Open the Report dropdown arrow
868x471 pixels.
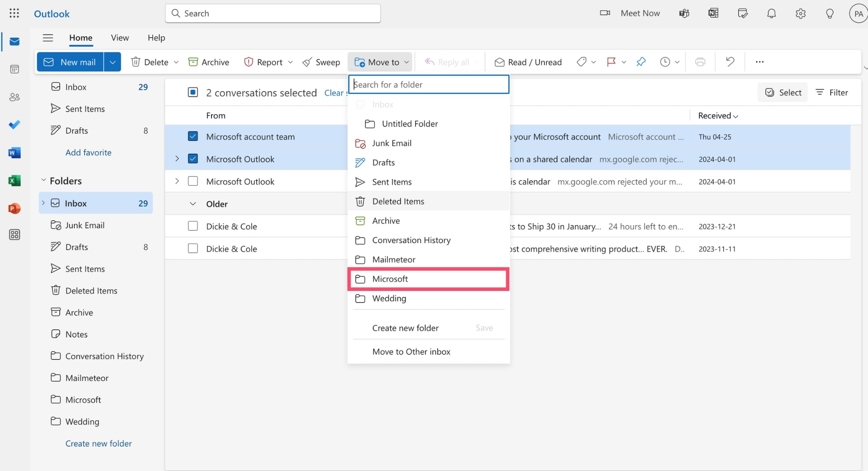pos(290,62)
